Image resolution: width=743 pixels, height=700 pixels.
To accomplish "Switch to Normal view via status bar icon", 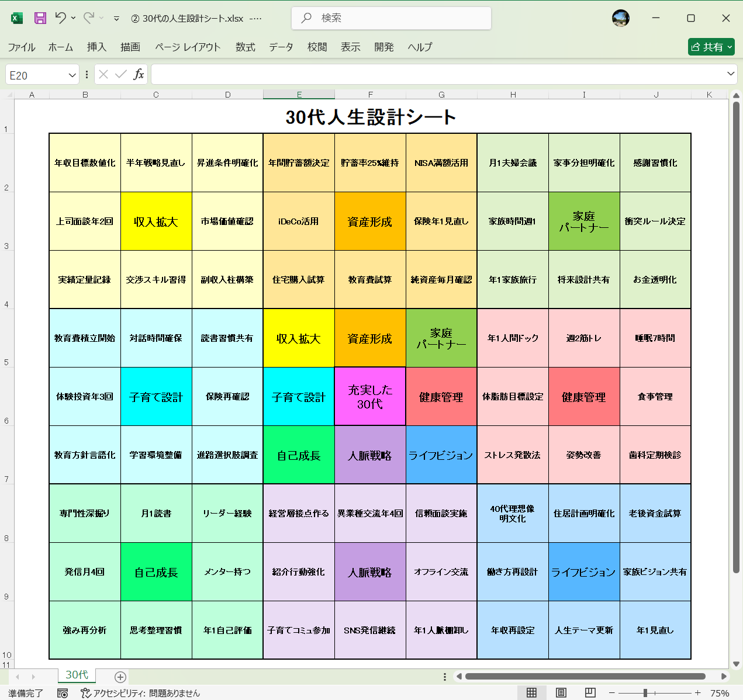I will pyautogui.click(x=531, y=693).
